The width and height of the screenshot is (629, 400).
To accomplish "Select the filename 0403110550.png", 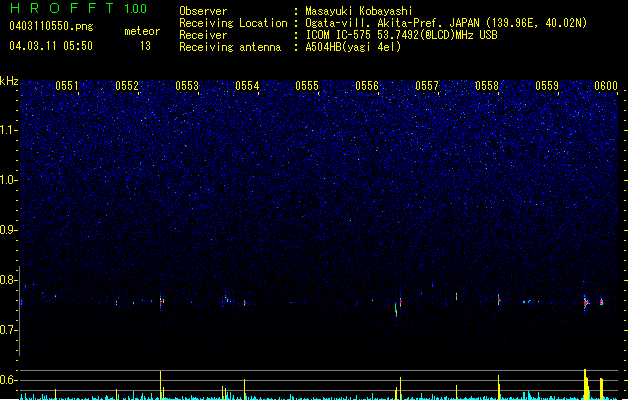I will click(x=51, y=26).
